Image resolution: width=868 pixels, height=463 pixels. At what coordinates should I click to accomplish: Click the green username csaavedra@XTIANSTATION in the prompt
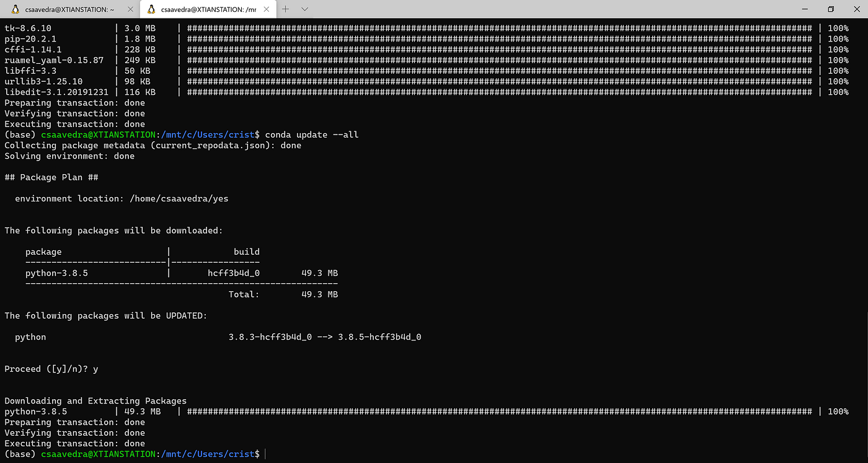98,454
